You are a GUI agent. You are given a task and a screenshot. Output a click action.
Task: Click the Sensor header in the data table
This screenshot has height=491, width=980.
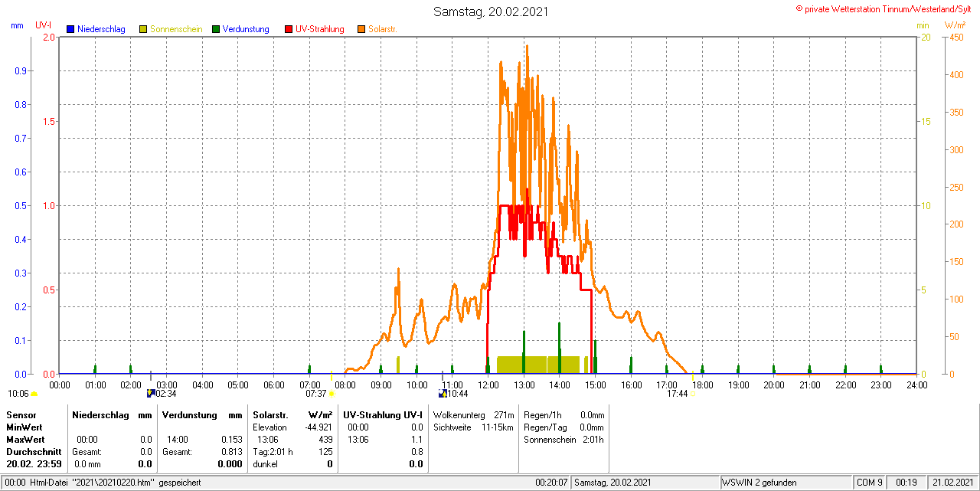tap(21, 414)
